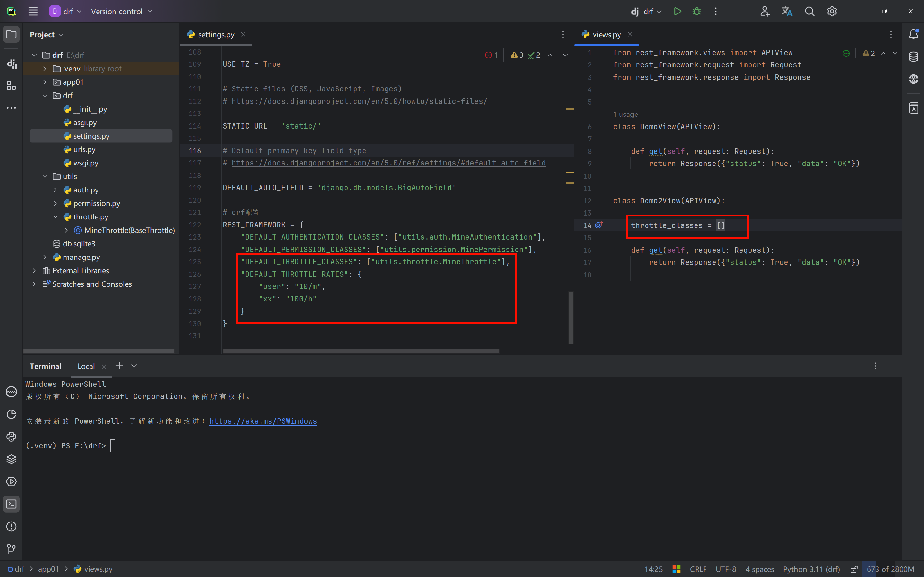Expand the app01 folder
The image size is (924, 577).
tap(45, 82)
